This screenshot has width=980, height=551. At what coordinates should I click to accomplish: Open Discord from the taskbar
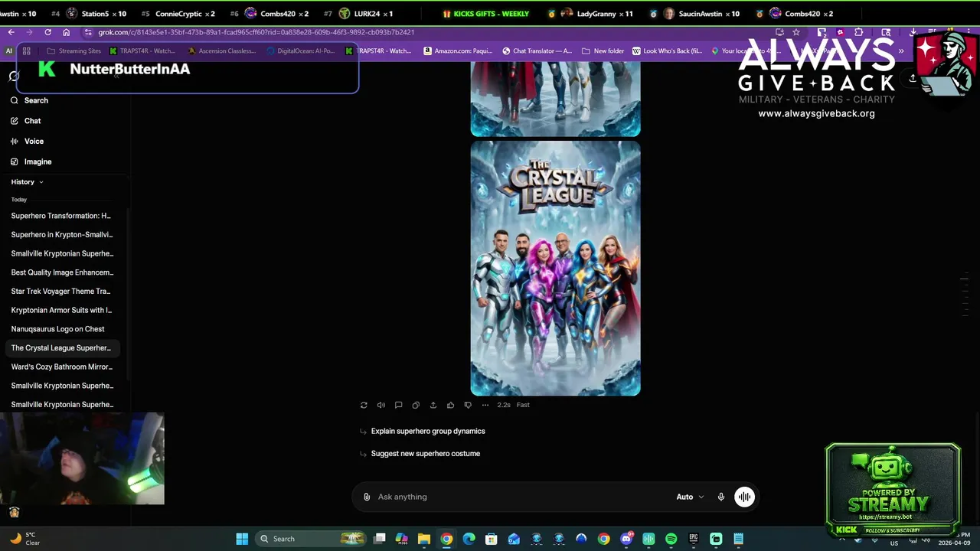626,539
